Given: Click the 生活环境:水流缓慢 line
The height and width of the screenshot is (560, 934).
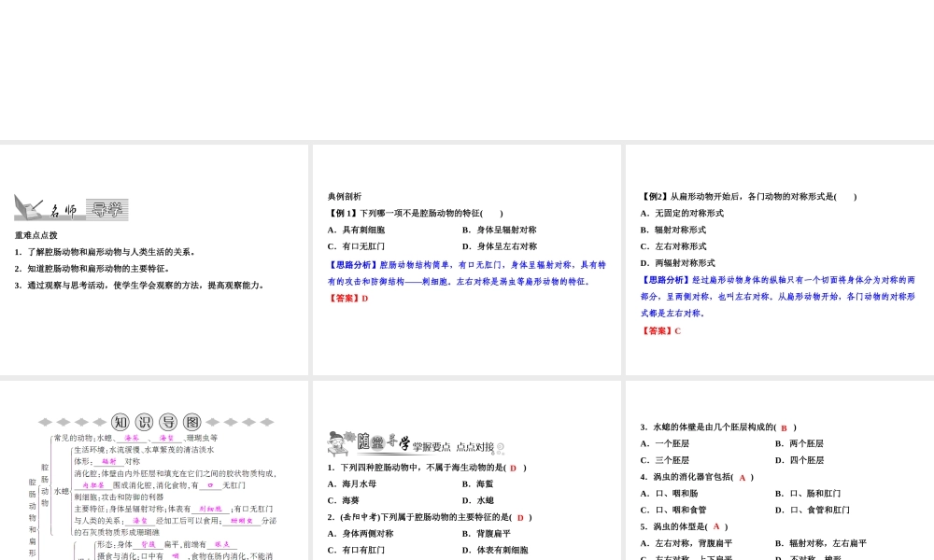Looking at the screenshot, I should (x=144, y=450).
